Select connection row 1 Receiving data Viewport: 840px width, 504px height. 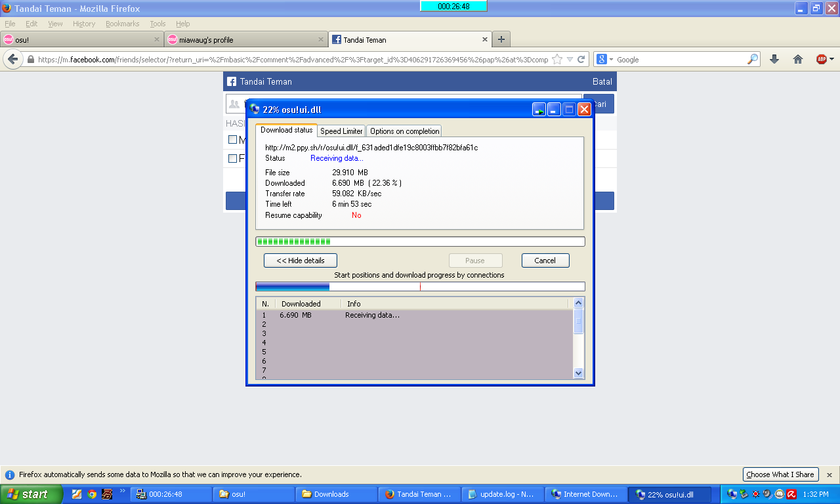click(x=414, y=315)
